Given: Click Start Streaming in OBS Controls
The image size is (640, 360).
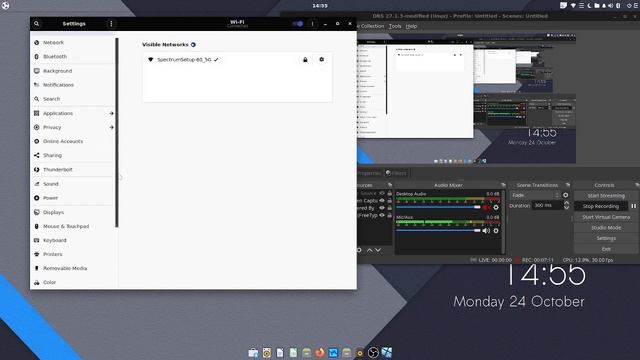Looking at the screenshot, I should tap(606, 196).
